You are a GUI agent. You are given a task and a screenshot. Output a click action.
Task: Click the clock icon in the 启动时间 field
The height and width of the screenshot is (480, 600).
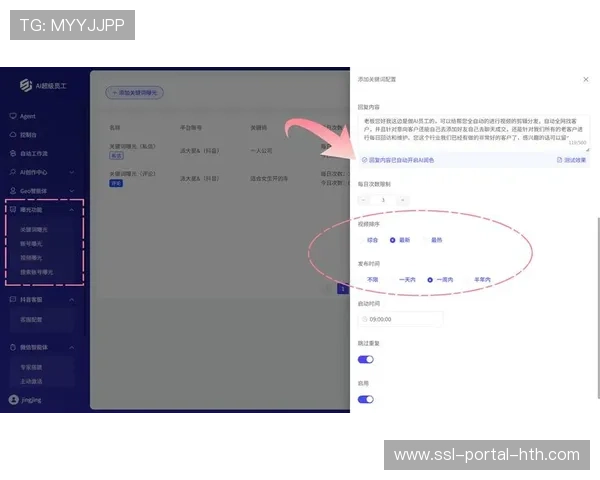(364, 319)
